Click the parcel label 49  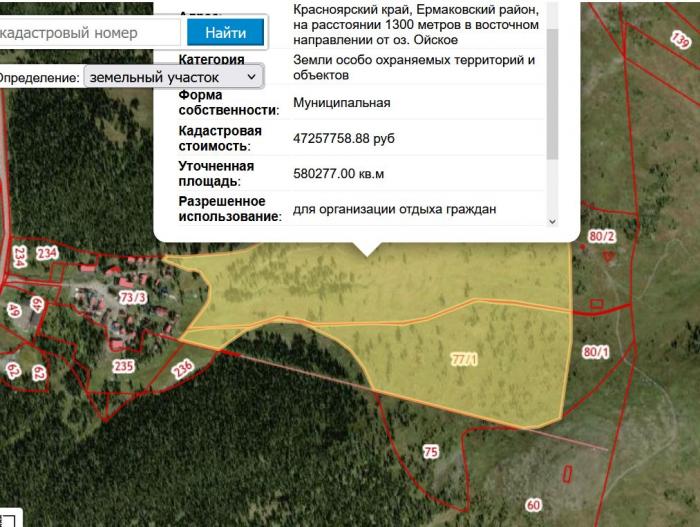click(x=14, y=310)
